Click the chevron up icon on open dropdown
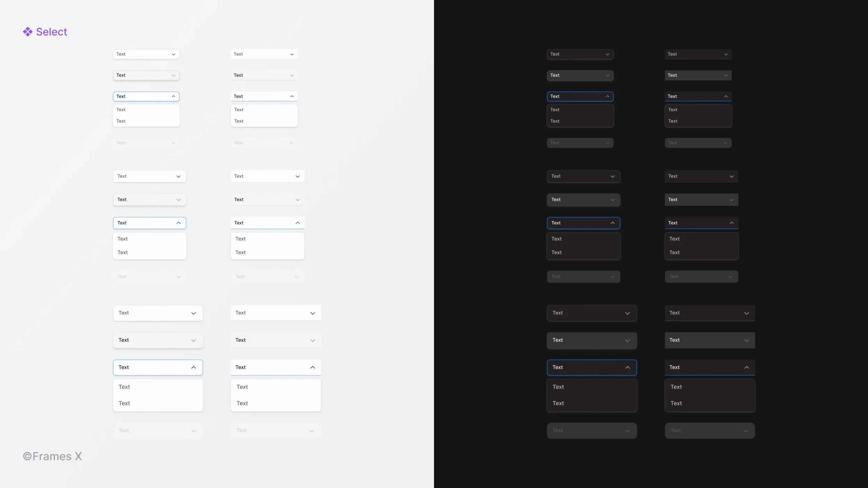The width and height of the screenshot is (868, 488). 173,96
